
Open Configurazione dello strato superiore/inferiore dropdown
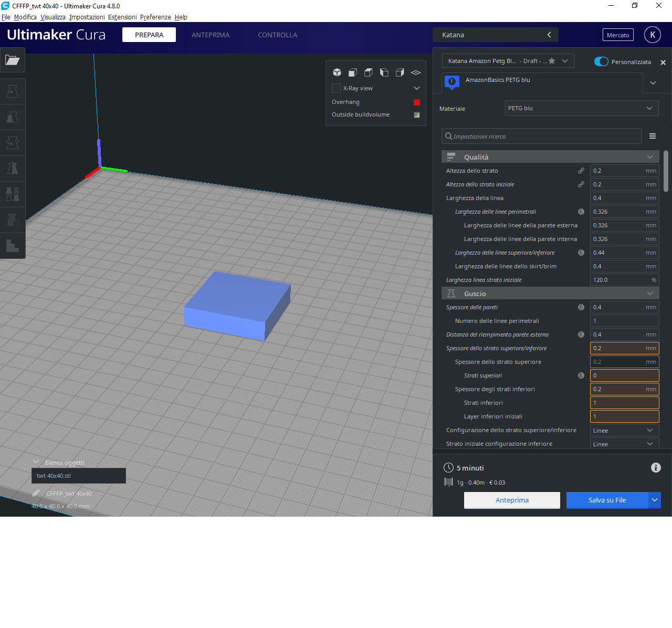[x=625, y=430]
